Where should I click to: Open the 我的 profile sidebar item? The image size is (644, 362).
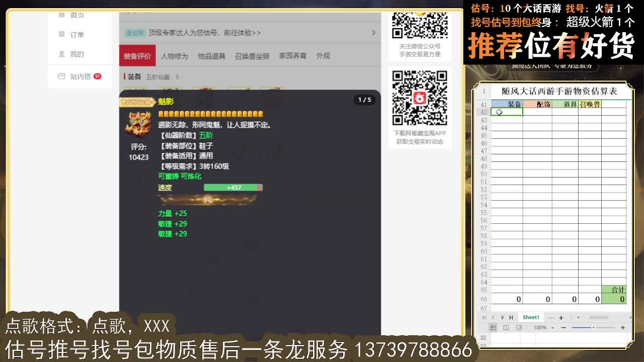point(71,54)
